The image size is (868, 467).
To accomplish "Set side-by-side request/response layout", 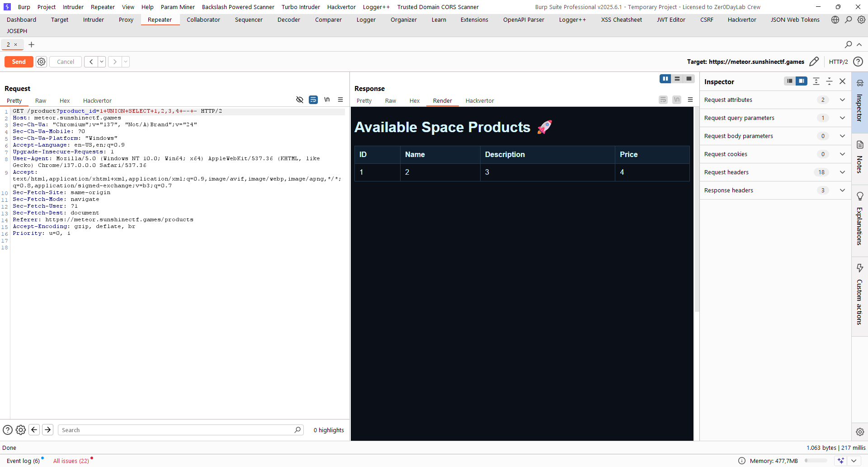I will [x=665, y=79].
